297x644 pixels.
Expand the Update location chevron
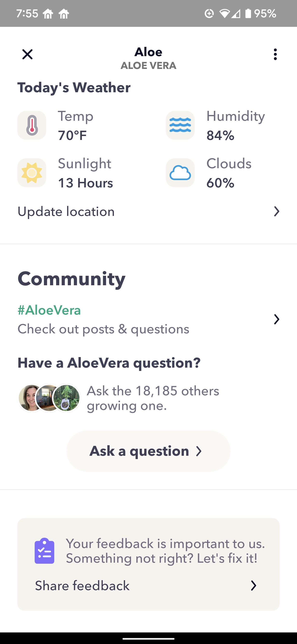pos(276,212)
